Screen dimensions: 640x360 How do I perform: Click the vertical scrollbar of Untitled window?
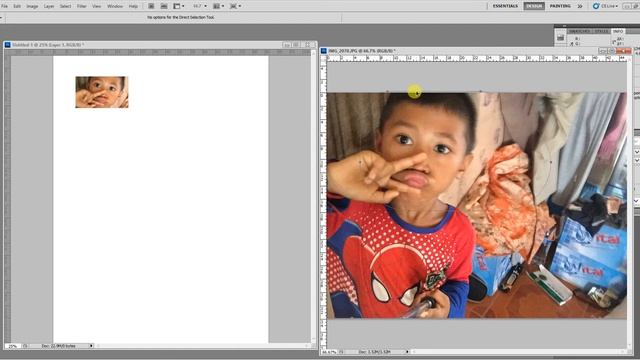coord(313,196)
